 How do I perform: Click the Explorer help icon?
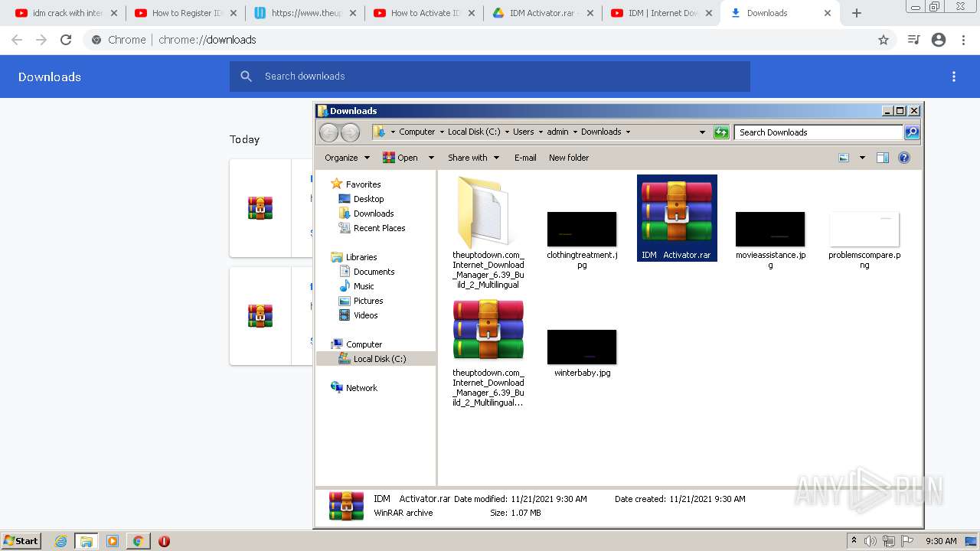pyautogui.click(x=904, y=158)
